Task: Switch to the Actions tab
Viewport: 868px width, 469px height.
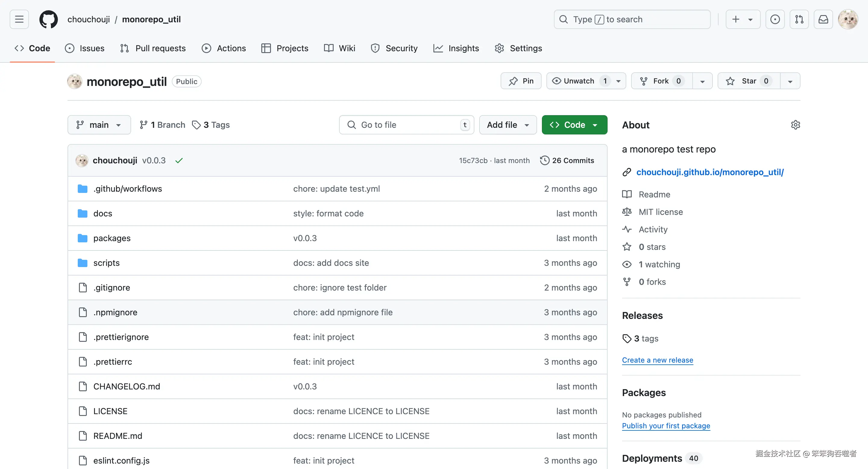Action: tap(224, 48)
